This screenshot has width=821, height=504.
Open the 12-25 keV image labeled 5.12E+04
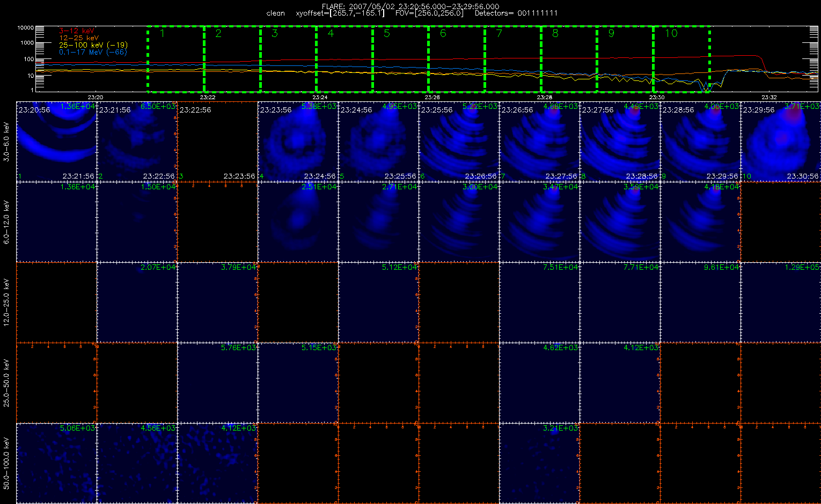pos(379,302)
